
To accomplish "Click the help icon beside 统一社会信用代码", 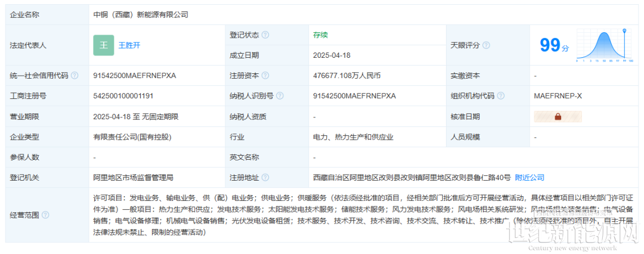I will (x=75, y=76).
